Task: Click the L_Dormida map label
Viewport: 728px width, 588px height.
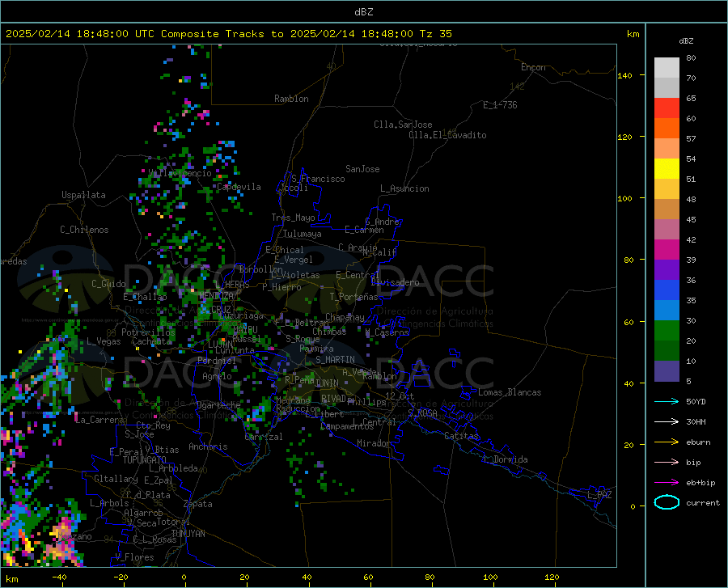Action: pyautogui.click(x=505, y=459)
